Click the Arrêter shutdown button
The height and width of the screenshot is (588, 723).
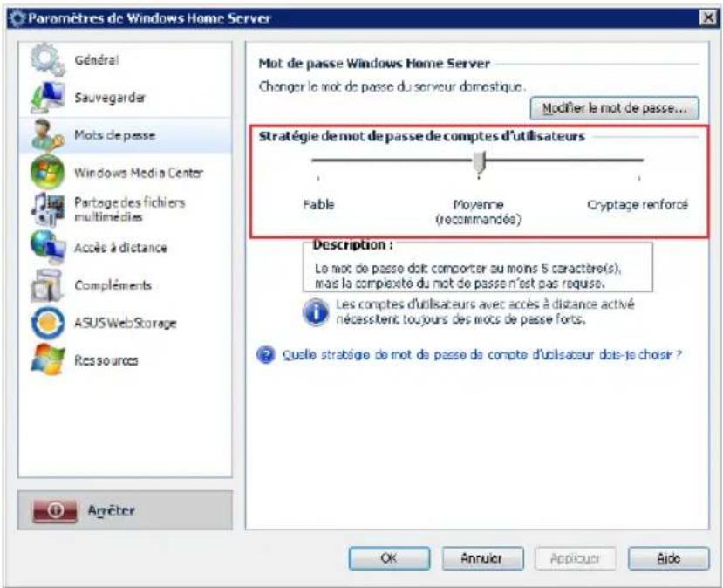pos(125,510)
